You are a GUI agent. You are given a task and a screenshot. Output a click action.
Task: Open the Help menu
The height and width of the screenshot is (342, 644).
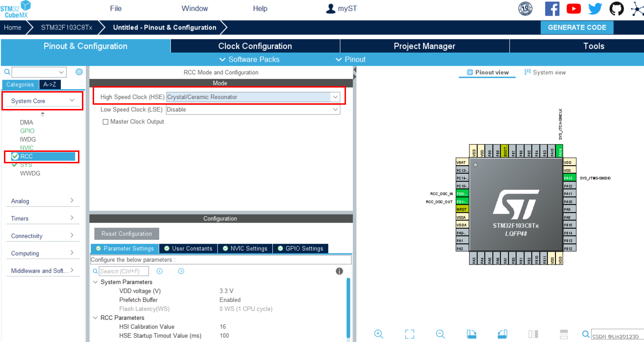point(260,9)
